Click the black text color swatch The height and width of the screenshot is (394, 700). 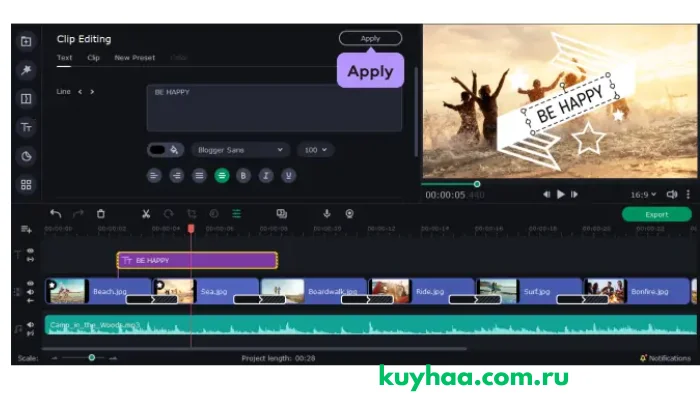(157, 150)
